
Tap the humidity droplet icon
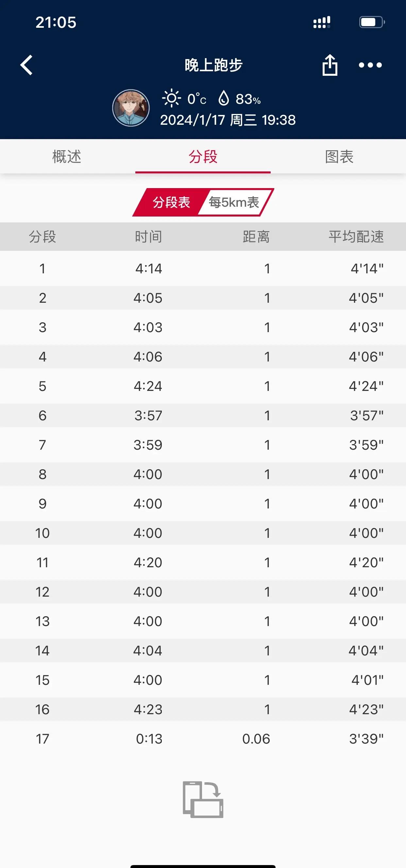[224, 98]
